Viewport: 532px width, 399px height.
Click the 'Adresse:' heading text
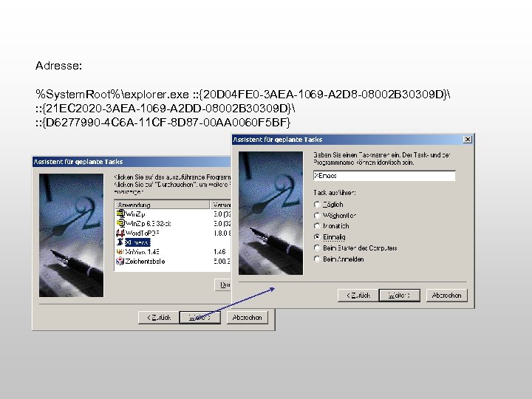pyautogui.click(x=58, y=66)
